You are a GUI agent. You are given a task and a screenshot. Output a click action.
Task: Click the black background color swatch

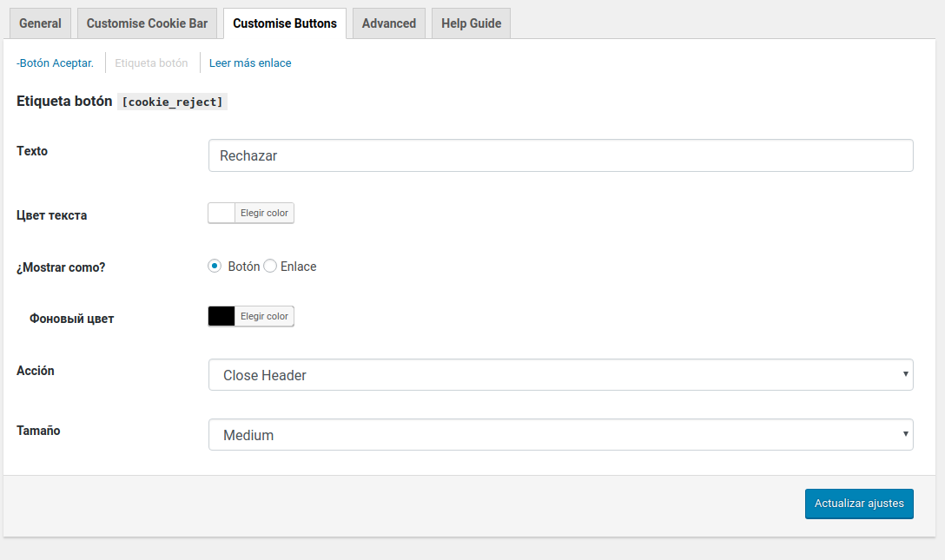[x=220, y=316]
